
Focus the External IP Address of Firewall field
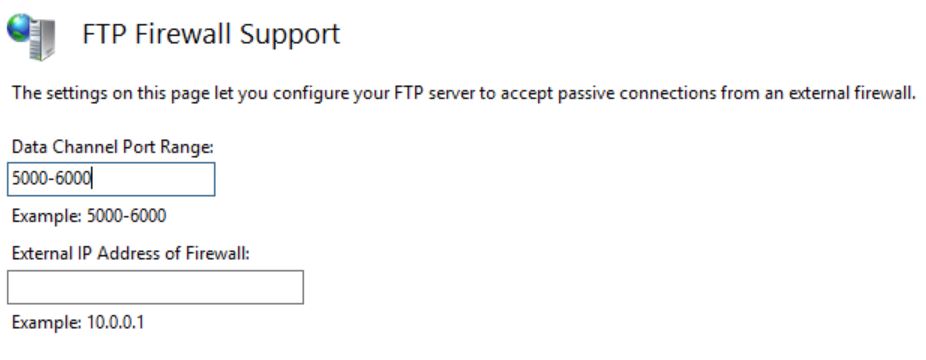pos(155,287)
